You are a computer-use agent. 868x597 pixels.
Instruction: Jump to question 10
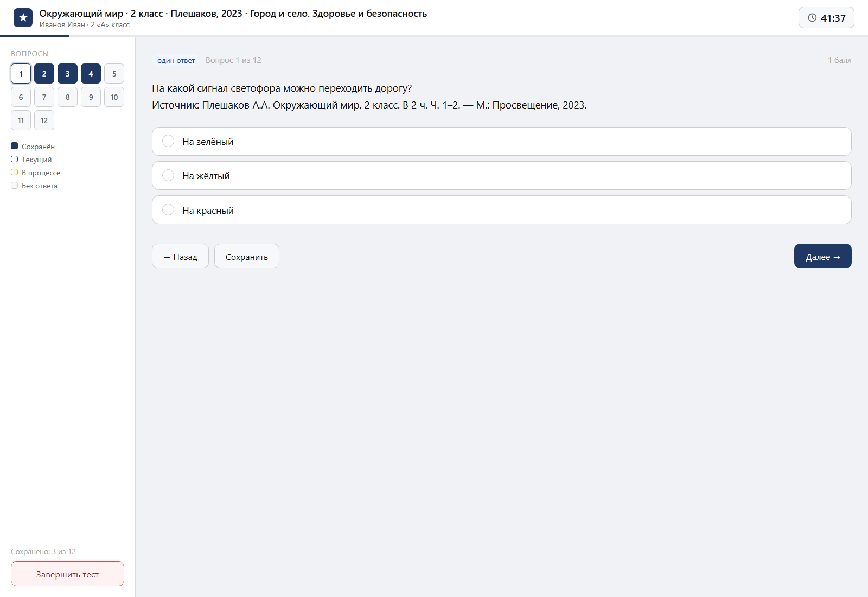coord(114,97)
